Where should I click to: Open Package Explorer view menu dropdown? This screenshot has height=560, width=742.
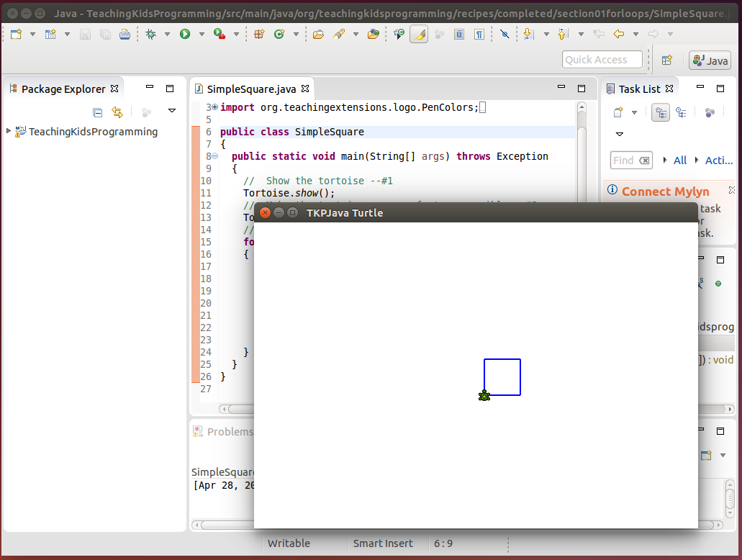(x=172, y=111)
